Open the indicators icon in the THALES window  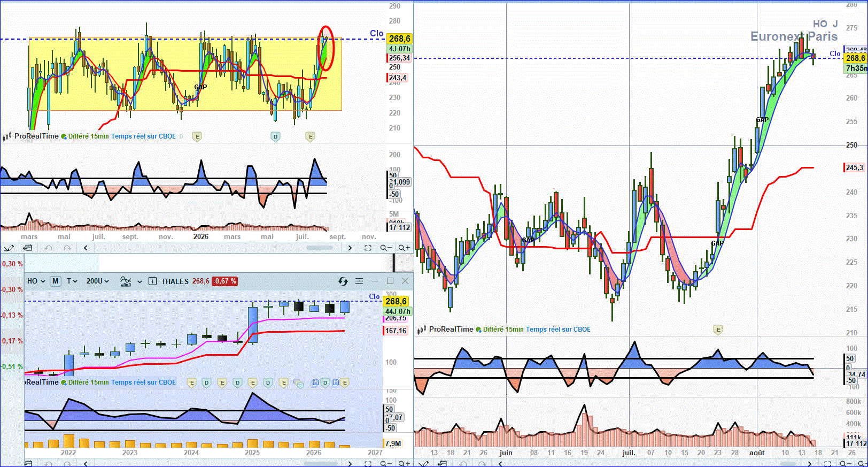pyautogui.click(x=126, y=281)
